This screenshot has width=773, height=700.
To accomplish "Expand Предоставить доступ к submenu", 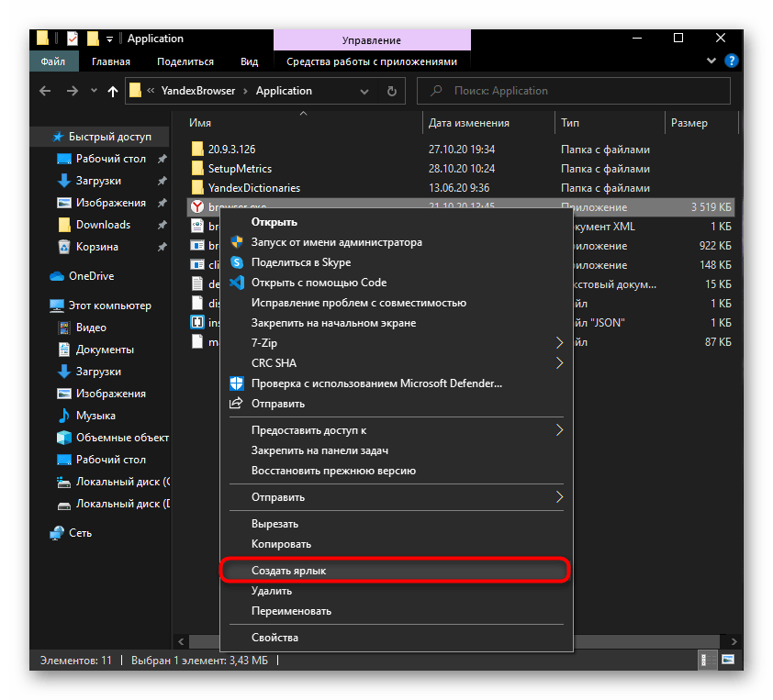I will pyautogui.click(x=559, y=429).
